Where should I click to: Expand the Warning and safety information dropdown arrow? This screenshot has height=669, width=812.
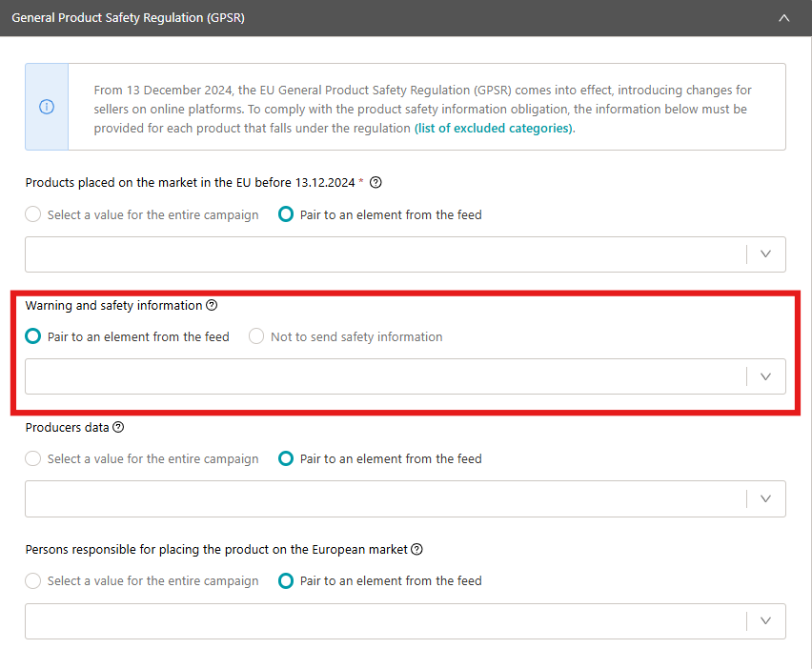[x=765, y=377]
